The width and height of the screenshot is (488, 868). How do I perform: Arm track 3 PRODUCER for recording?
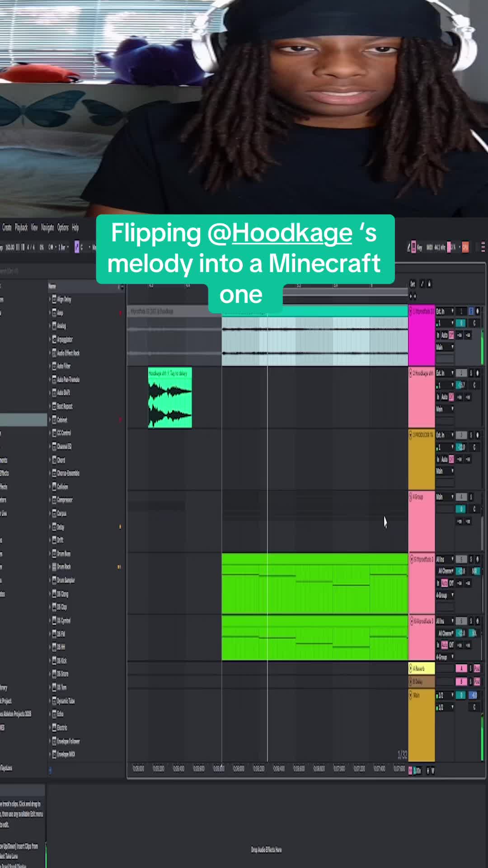click(x=478, y=435)
